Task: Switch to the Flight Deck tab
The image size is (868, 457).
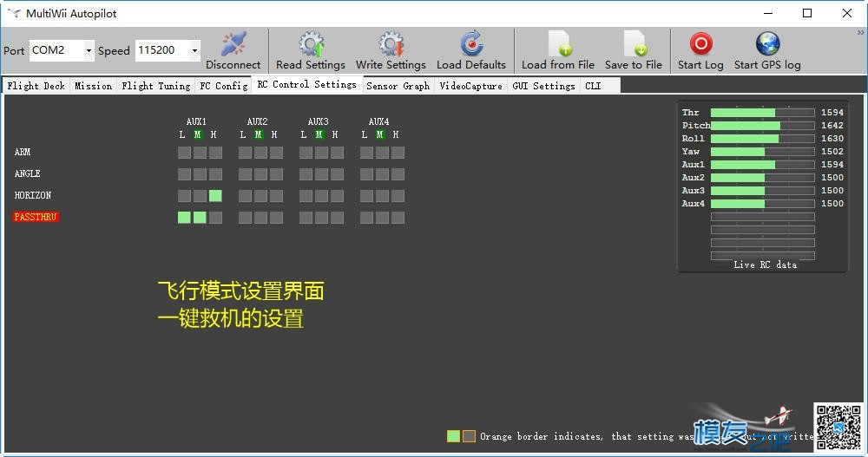Action: [x=36, y=86]
